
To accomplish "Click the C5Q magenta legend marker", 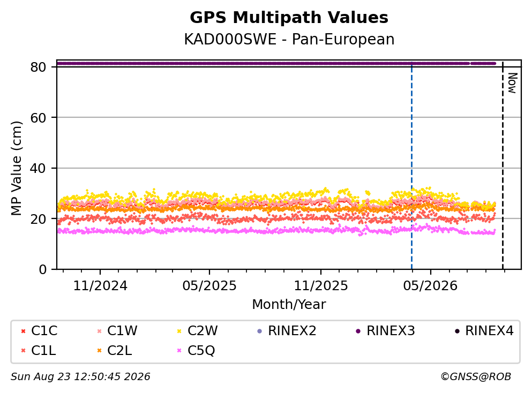I will coord(179,351).
